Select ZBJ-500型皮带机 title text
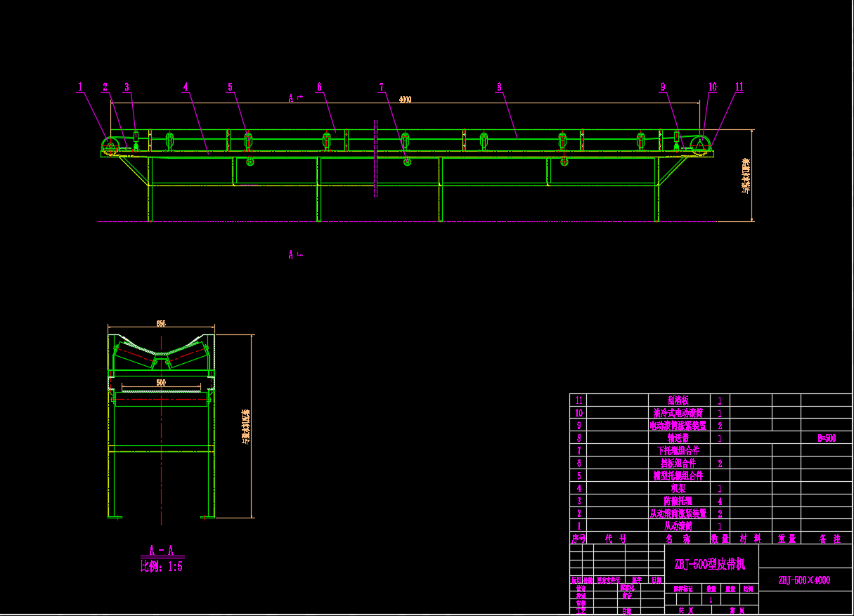 [709, 564]
